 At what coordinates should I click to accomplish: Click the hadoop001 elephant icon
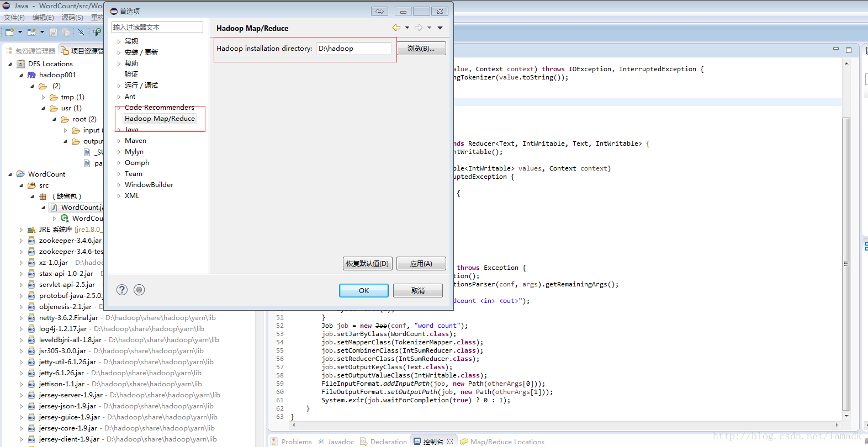point(31,75)
